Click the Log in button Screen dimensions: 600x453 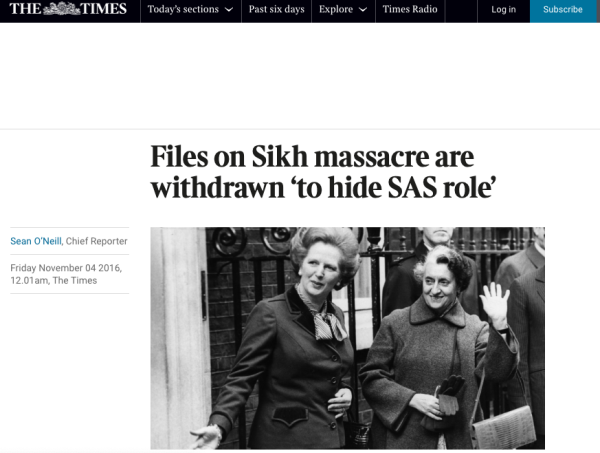coord(504,10)
